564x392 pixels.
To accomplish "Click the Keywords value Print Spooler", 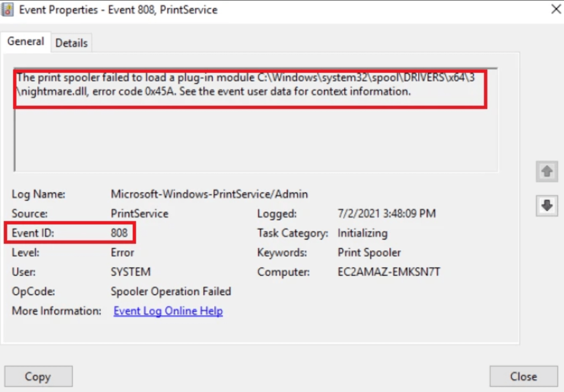I will (x=369, y=252).
